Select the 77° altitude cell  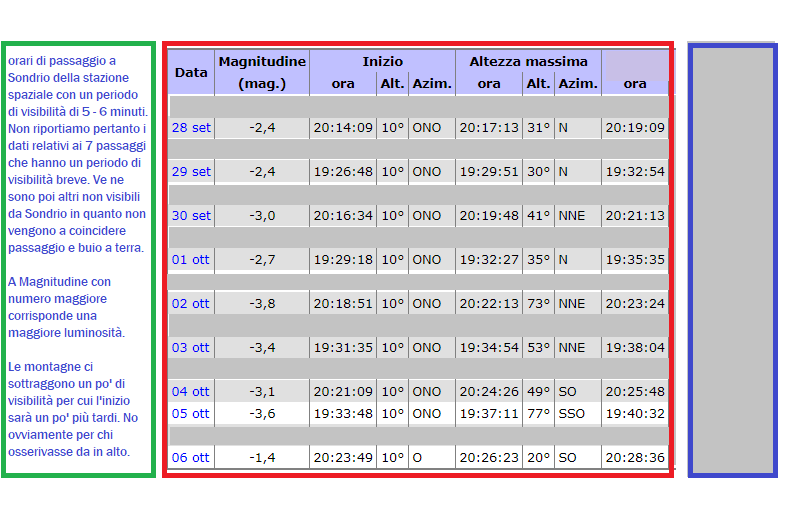point(538,414)
